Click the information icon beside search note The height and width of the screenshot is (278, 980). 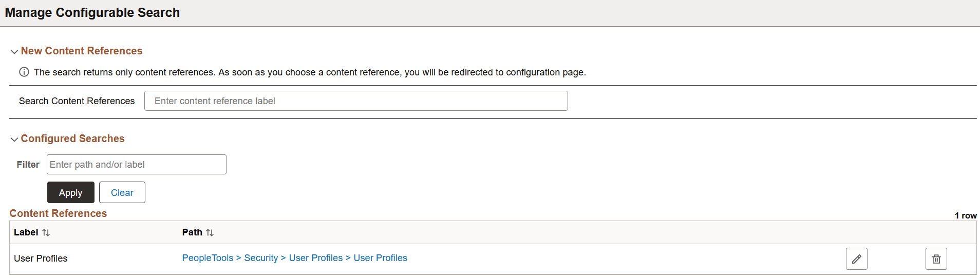point(24,72)
